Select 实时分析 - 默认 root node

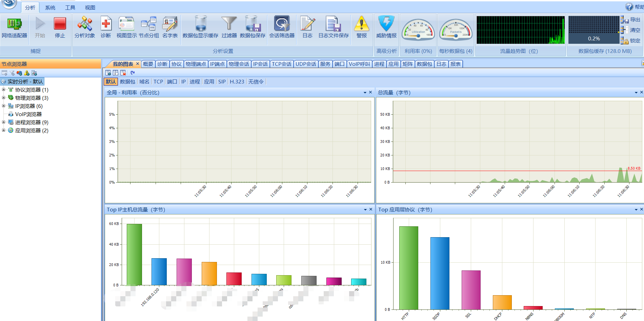coord(22,81)
